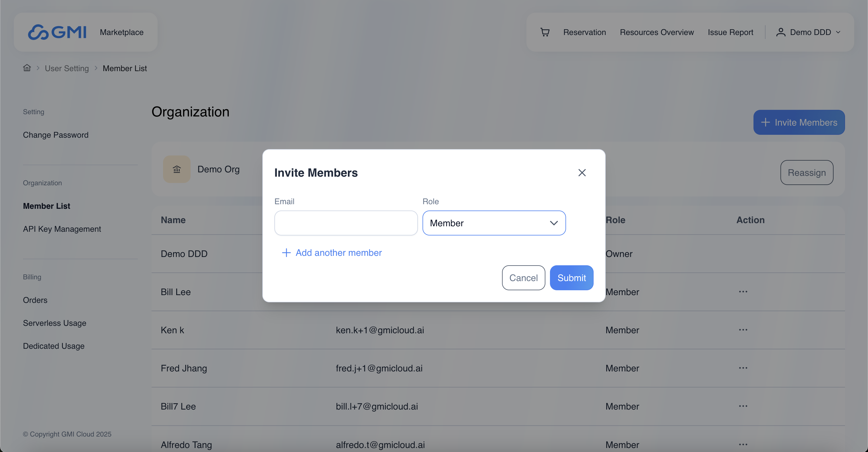868x452 pixels.
Task: Click the Bill Lee name cell
Action: pos(176,292)
